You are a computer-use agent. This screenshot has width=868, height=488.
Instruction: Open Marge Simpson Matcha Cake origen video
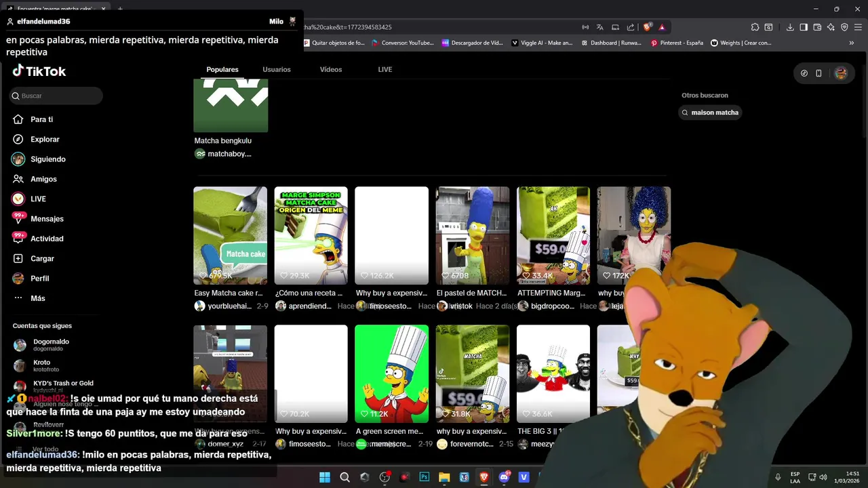click(311, 235)
